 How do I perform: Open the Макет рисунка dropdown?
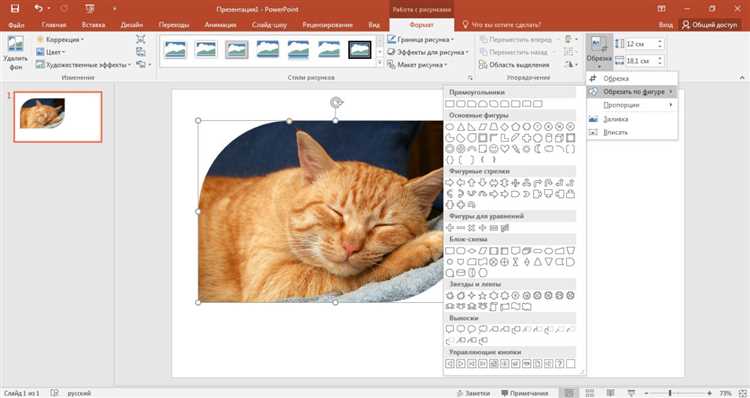coord(417,64)
